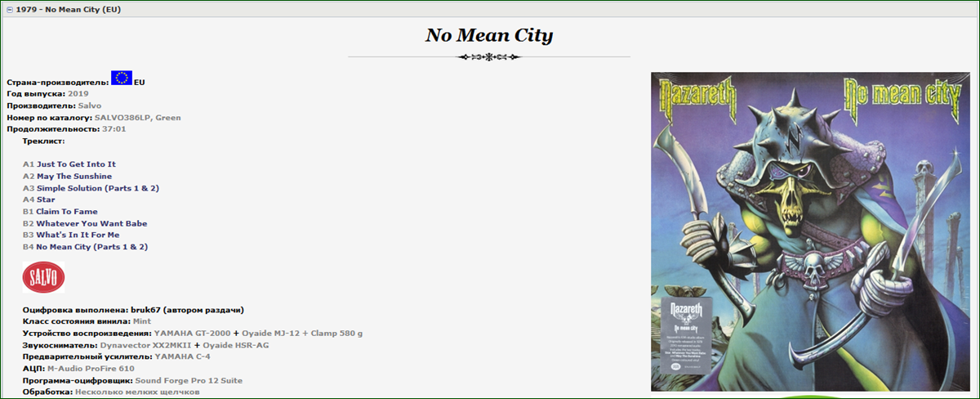Click the EU flag icon
Image resolution: width=980 pixels, height=399 pixels.
[122, 78]
